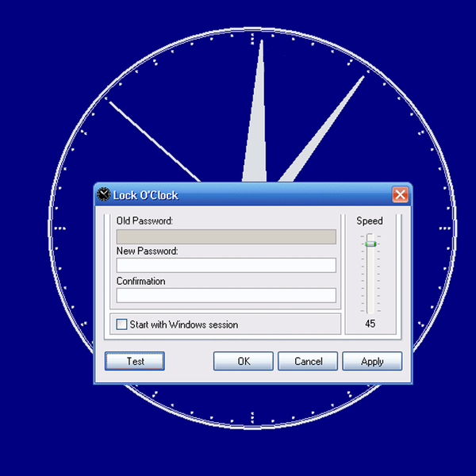Enable Start with Windows session checkbox
The width and height of the screenshot is (476, 476).
(x=121, y=324)
